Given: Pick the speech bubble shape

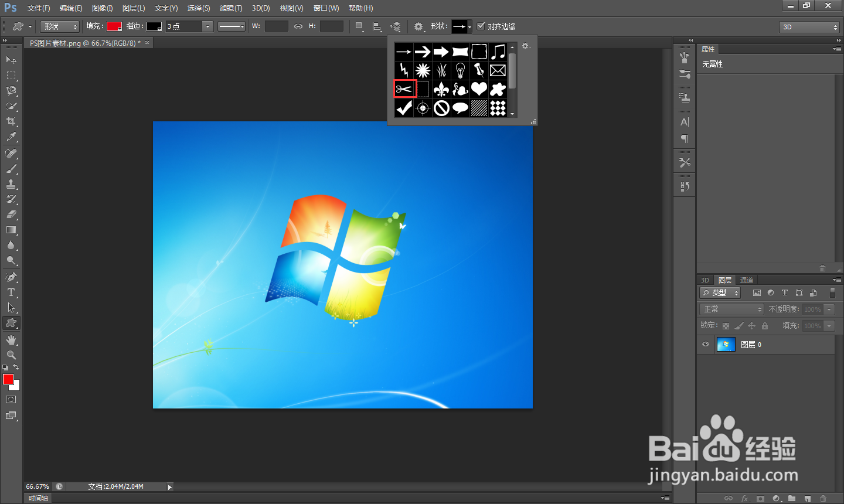Looking at the screenshot, I should click(x=460, y=108).
